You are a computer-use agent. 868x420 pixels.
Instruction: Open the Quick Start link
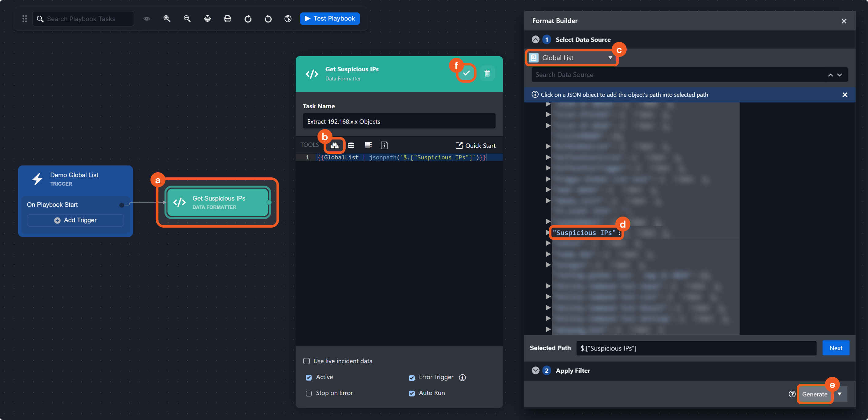click(476, 146)
